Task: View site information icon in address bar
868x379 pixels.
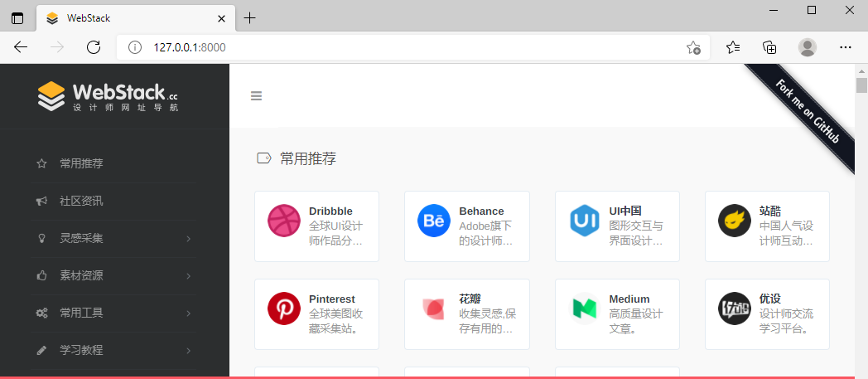Action: [x=135, y=47]
